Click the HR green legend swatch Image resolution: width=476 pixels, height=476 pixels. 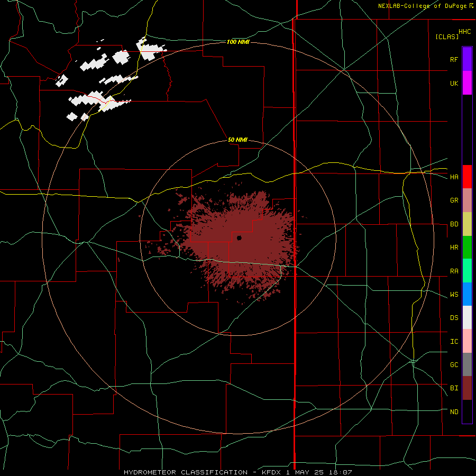coord(467,248)
